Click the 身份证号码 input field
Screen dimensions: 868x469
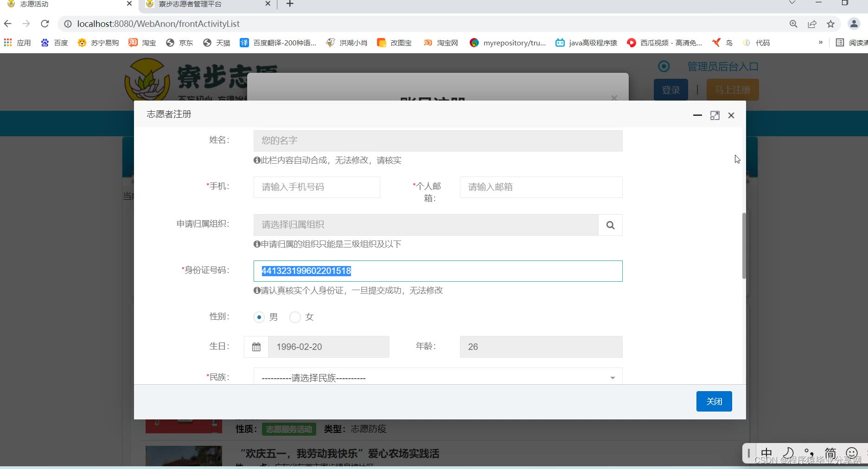(438, 271)
